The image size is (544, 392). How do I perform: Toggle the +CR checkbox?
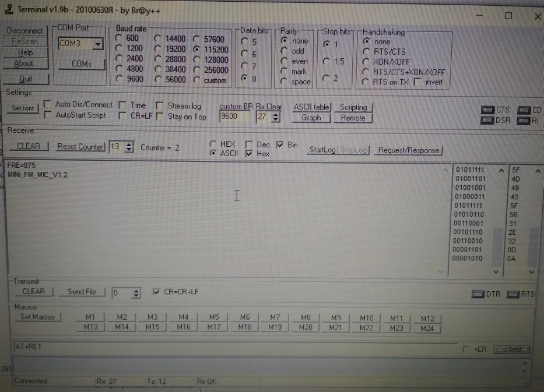466,349
